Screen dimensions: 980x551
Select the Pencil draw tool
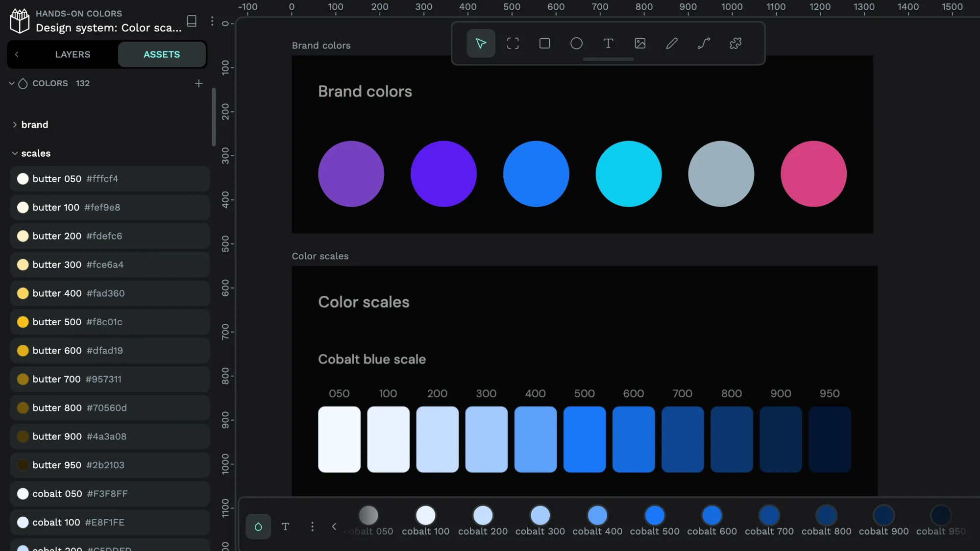(672, 44)
